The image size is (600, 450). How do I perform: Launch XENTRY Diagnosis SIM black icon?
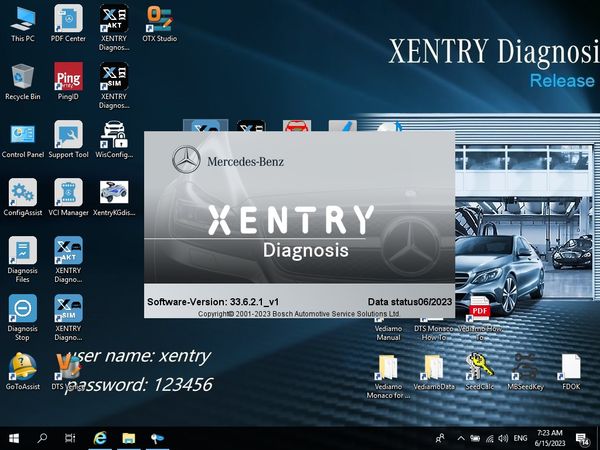pyautogui.click(x=114, y=86)
